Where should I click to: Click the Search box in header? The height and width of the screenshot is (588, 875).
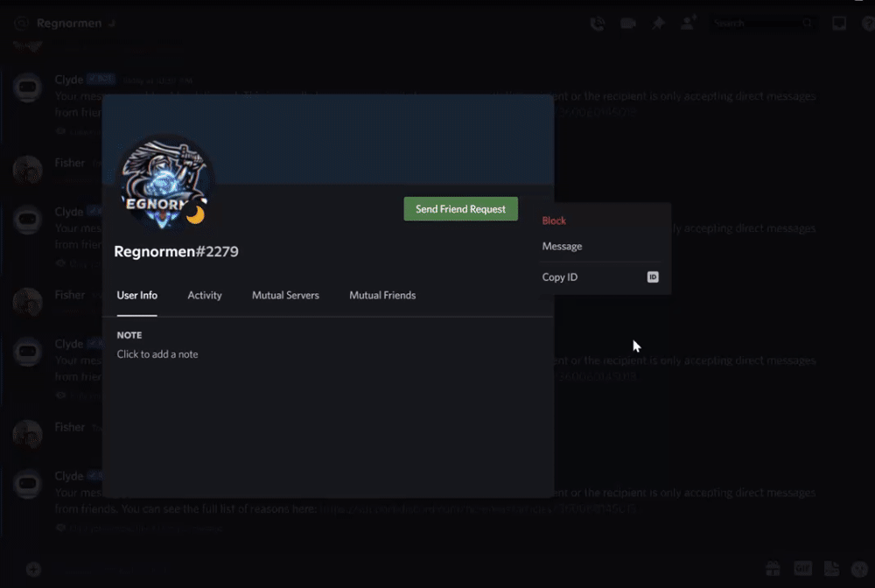[762, 24]
